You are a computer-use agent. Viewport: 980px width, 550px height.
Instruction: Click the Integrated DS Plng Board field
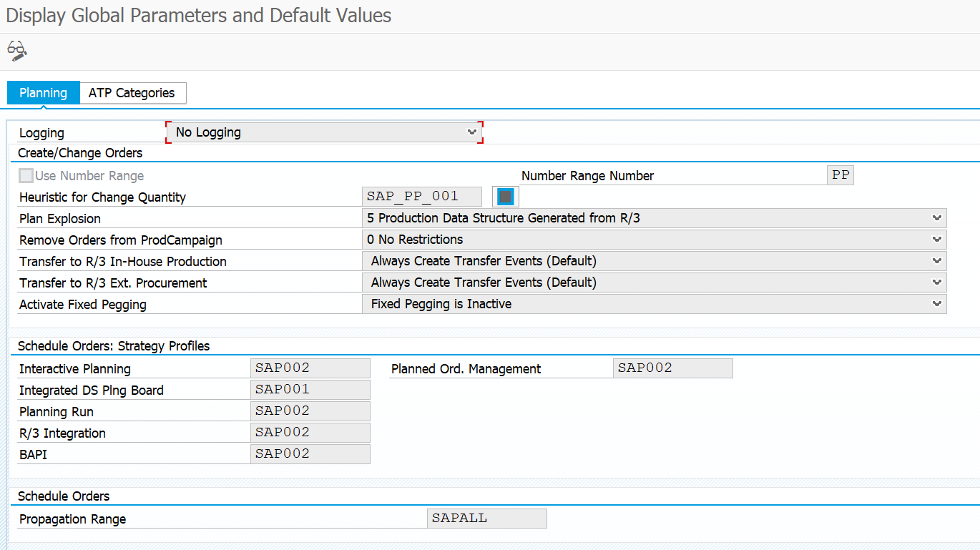[x=310, y=390]
